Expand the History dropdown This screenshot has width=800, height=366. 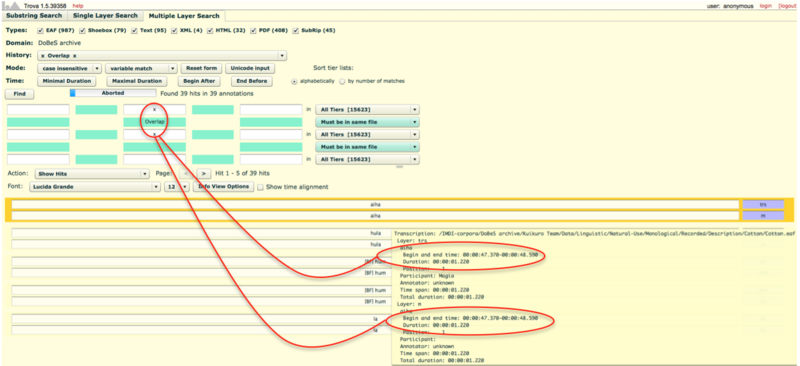pyautogui.click(x=162, y=56)
